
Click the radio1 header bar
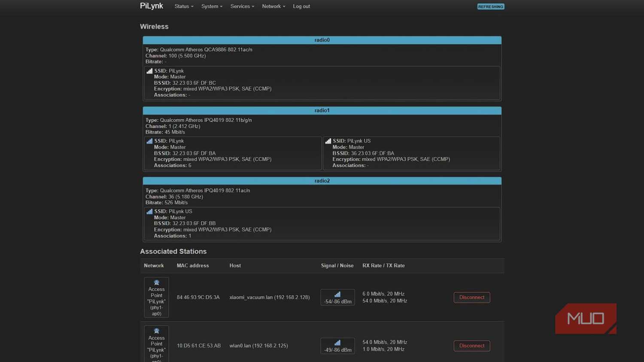(x=322, y=110)
